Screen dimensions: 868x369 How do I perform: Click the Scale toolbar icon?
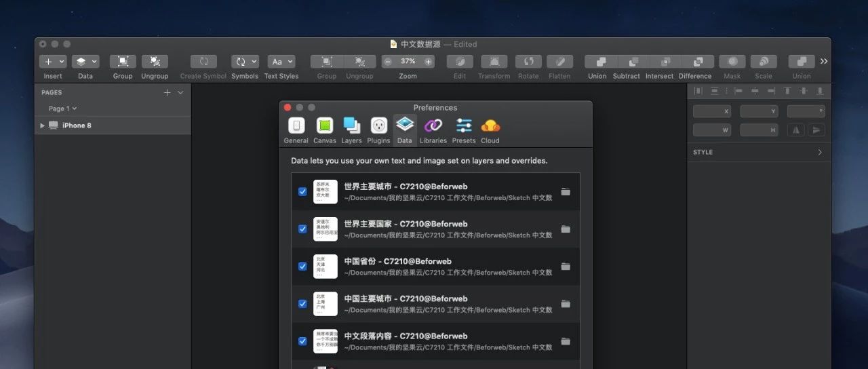(764, 61)
